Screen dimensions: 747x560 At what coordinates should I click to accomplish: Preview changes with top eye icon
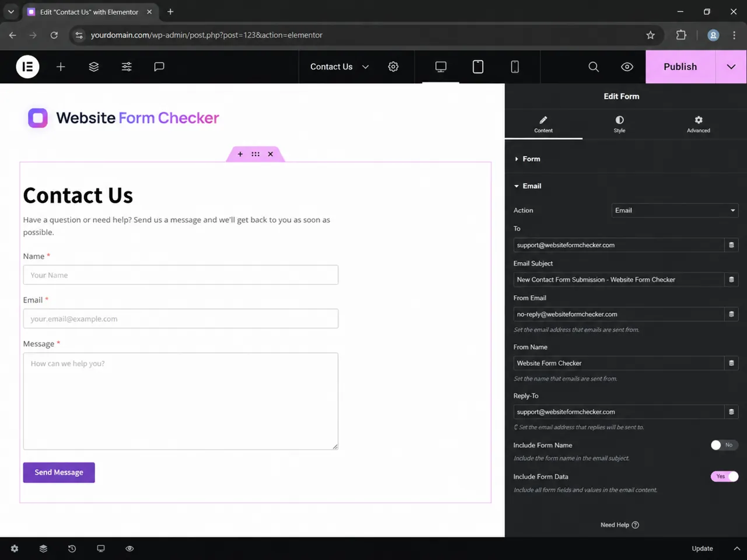(627, 66)
